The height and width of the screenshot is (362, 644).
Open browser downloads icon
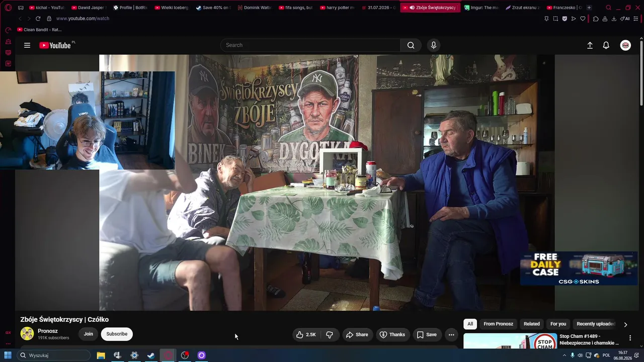pyautogui.click(x=614, y=19)
